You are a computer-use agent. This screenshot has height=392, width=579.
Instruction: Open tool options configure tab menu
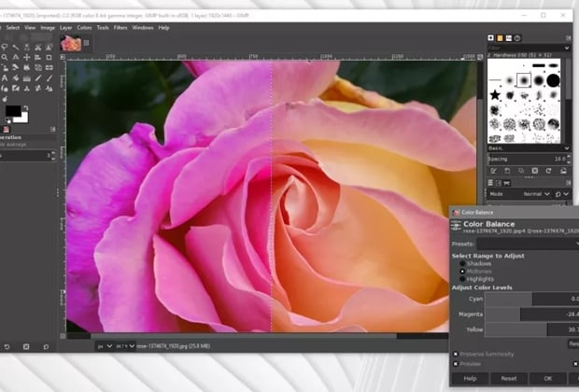53,129
